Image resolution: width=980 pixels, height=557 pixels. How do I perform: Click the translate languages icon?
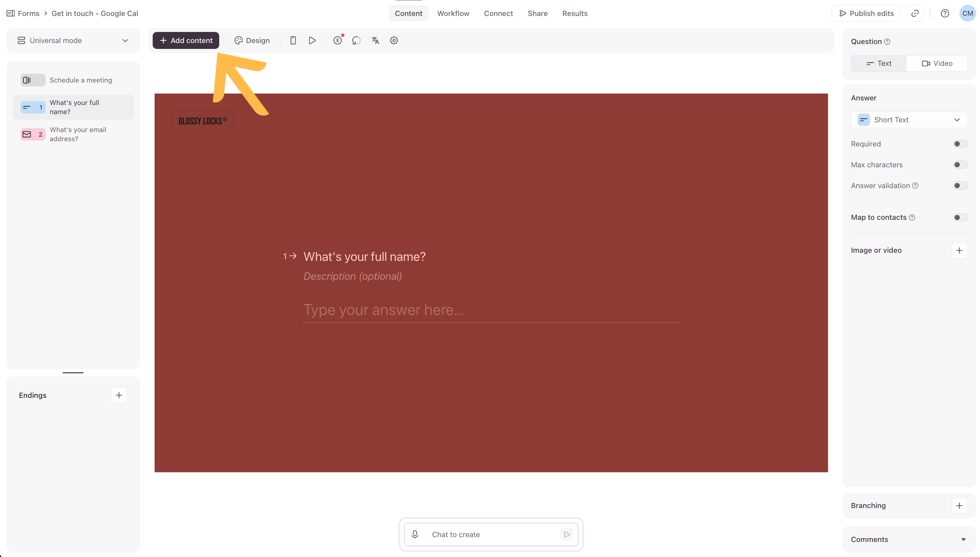pos(375,40)
